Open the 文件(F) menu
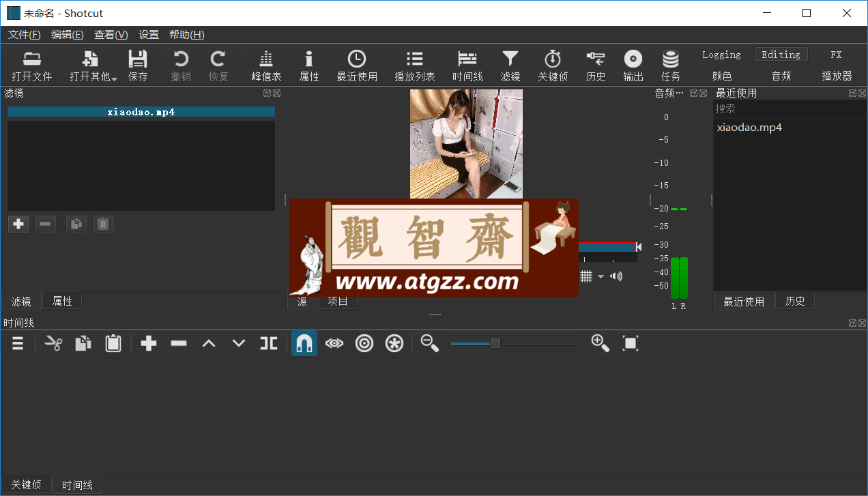 click(25, 35)
